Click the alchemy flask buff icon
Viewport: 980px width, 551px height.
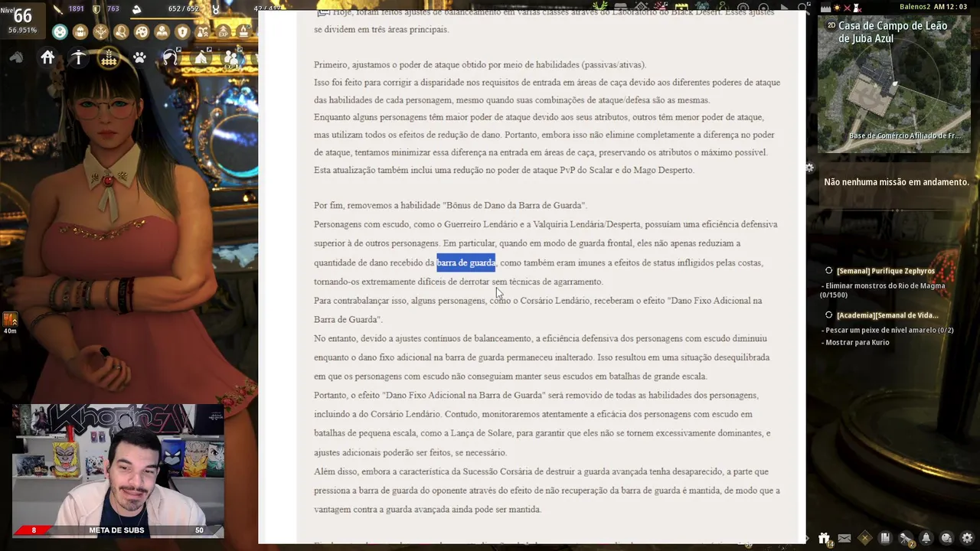(202, 32)
